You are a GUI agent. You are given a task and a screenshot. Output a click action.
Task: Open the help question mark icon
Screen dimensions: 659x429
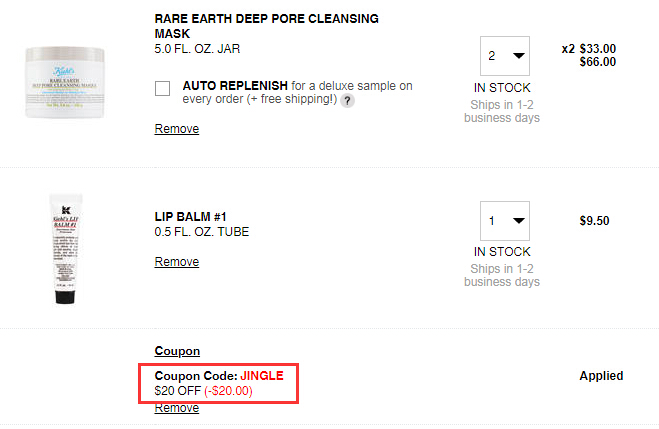point(347,101)
